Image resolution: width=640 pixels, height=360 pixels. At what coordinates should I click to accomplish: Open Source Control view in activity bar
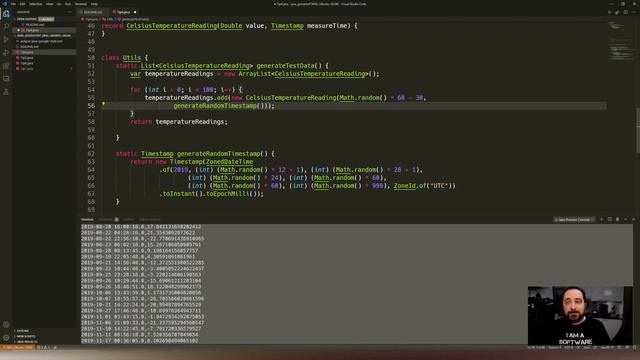pos(6,40)
